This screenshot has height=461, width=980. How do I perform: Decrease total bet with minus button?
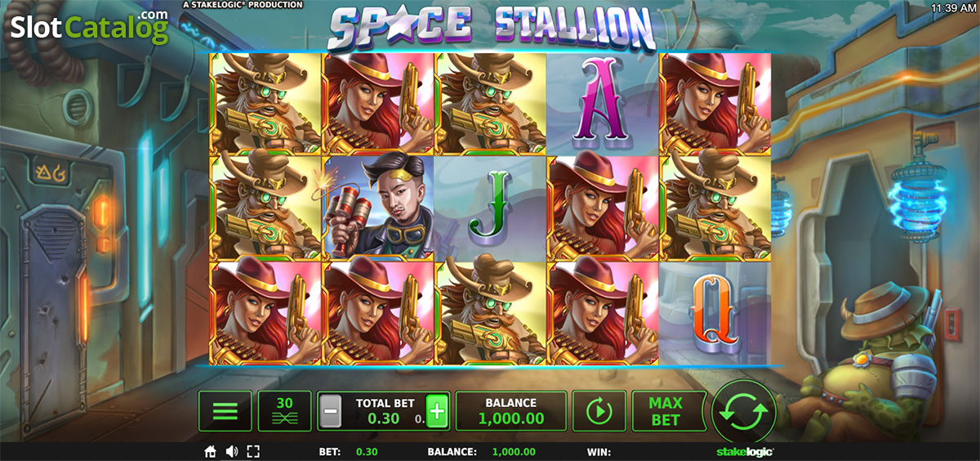330,411
